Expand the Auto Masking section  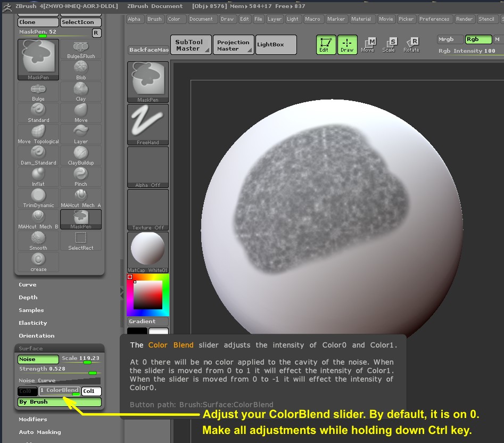click(40, 432)
